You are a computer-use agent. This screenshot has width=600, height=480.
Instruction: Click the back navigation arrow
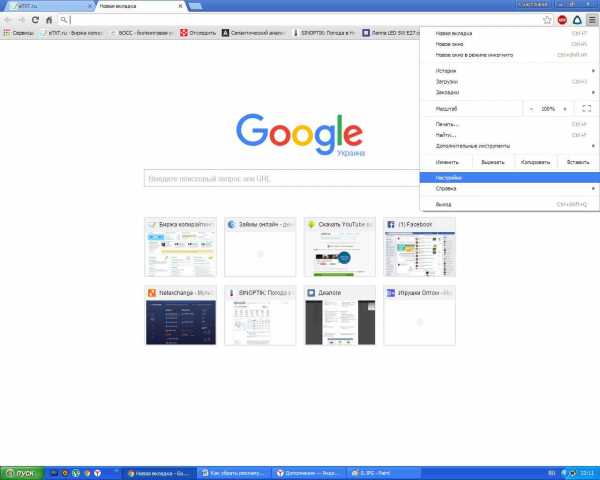tap(8, 20)
